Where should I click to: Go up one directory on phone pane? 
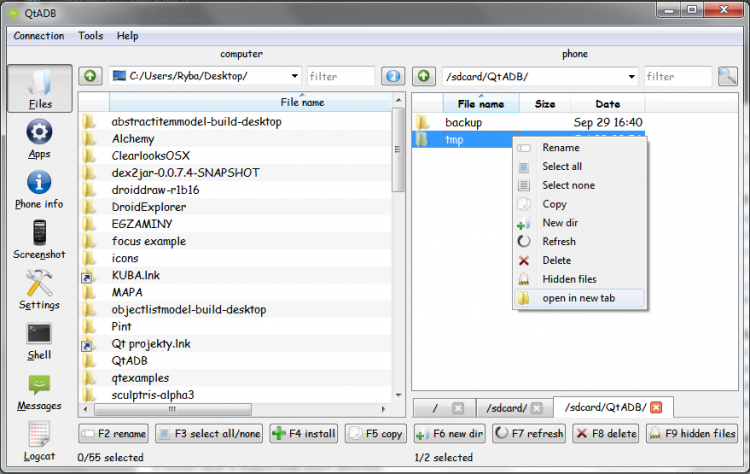pos(424,76)
